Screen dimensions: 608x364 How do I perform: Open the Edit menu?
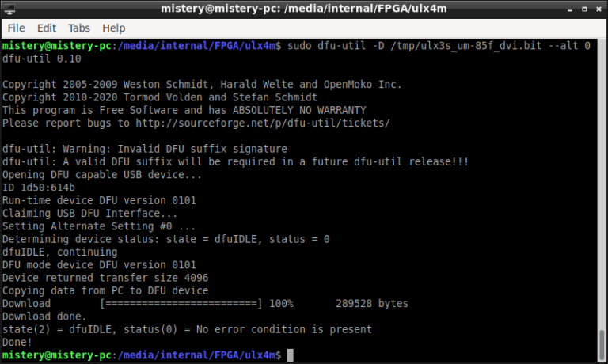(46, 28)
